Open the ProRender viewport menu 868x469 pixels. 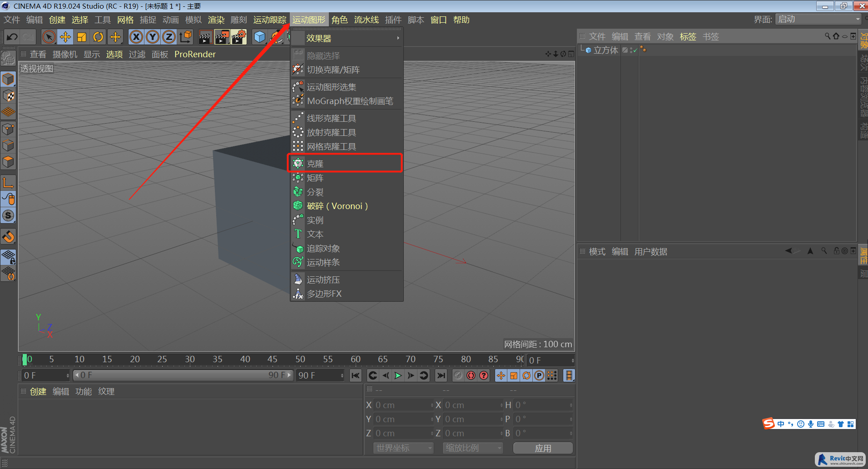195,54
